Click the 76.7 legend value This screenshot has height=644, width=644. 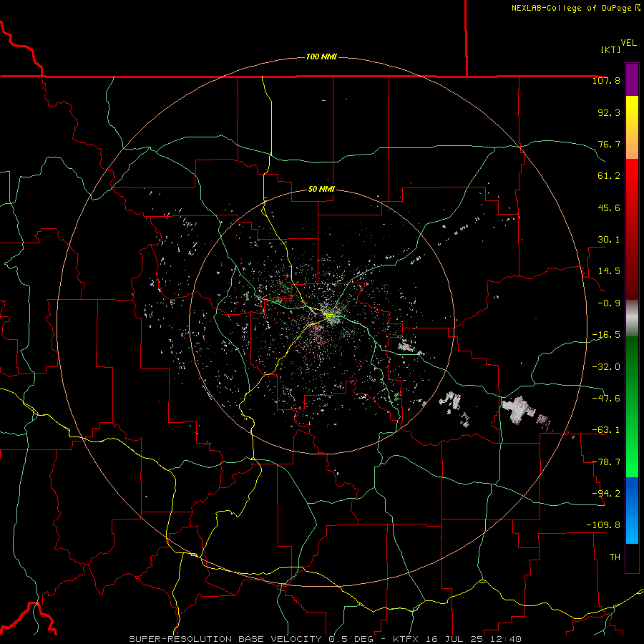[609, 144]
